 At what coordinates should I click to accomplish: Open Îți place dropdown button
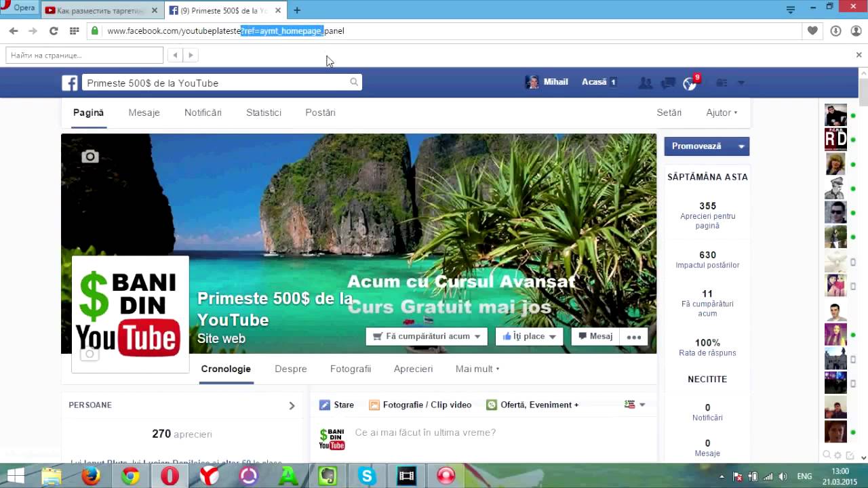(529, 336)
